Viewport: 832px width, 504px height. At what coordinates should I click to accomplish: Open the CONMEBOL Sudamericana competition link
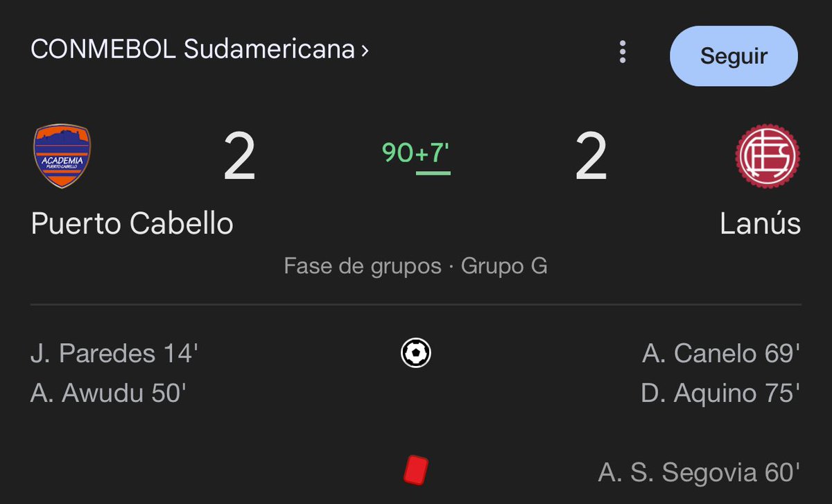tap(193, 51)
